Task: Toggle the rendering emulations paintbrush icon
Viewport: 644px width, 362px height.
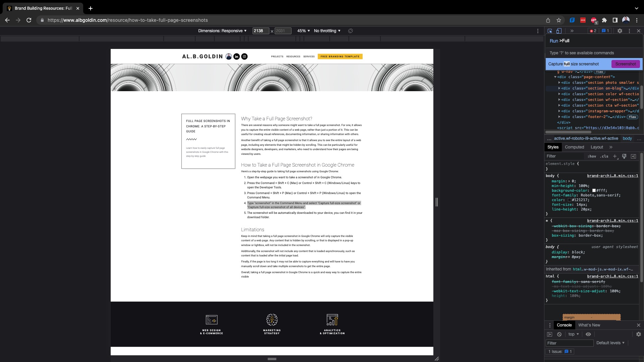Action: pos(624,156)
